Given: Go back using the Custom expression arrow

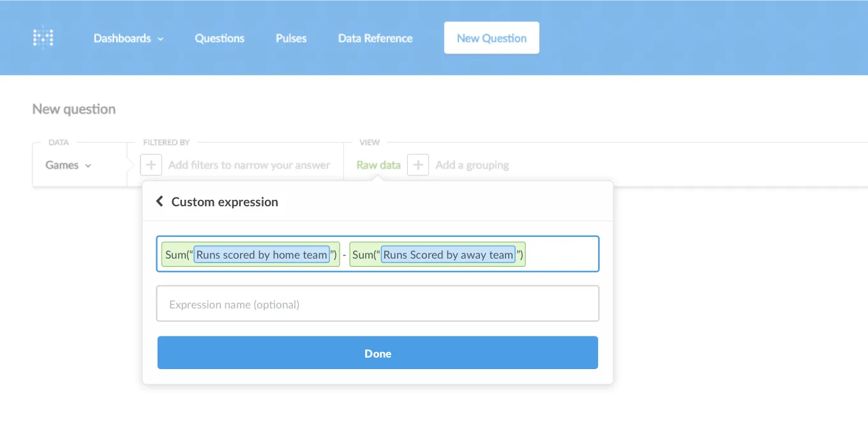Looking at the screenshot, I should tap(160, 202).
